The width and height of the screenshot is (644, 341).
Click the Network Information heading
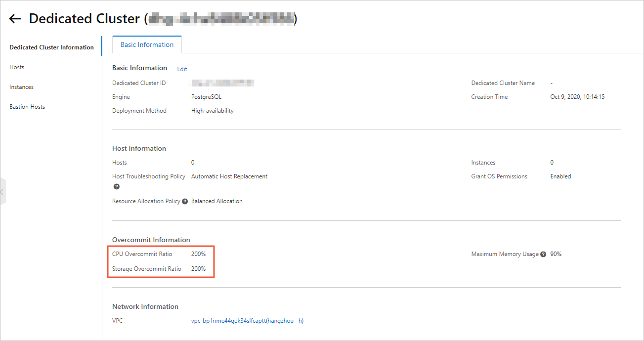(145, 306)
